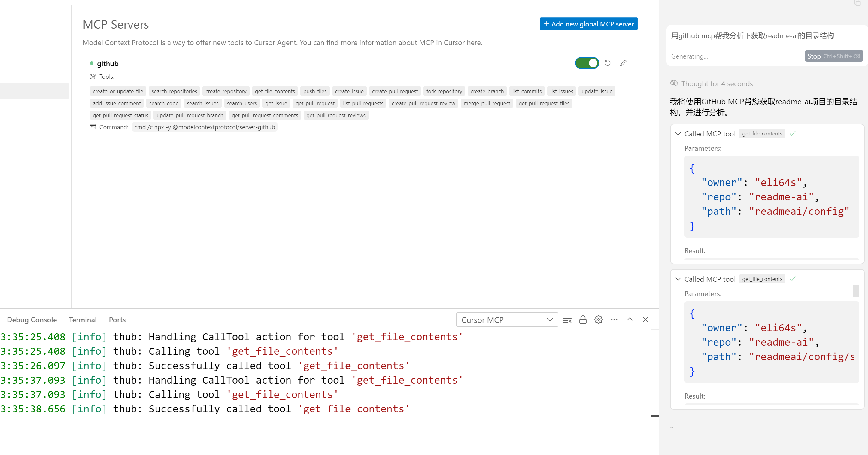868x455 pixels.
Task: Click Add new global MCP server
Action: point(588,24)
